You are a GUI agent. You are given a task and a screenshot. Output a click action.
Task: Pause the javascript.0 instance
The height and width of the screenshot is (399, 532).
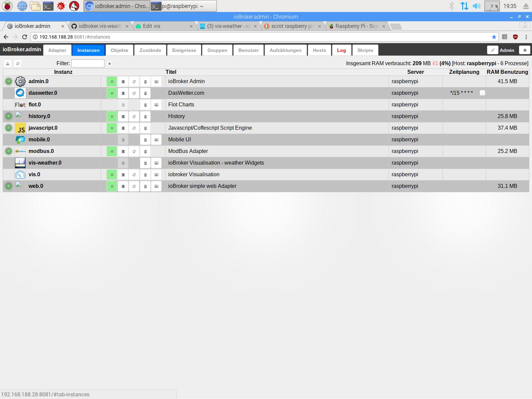point(112,128)
